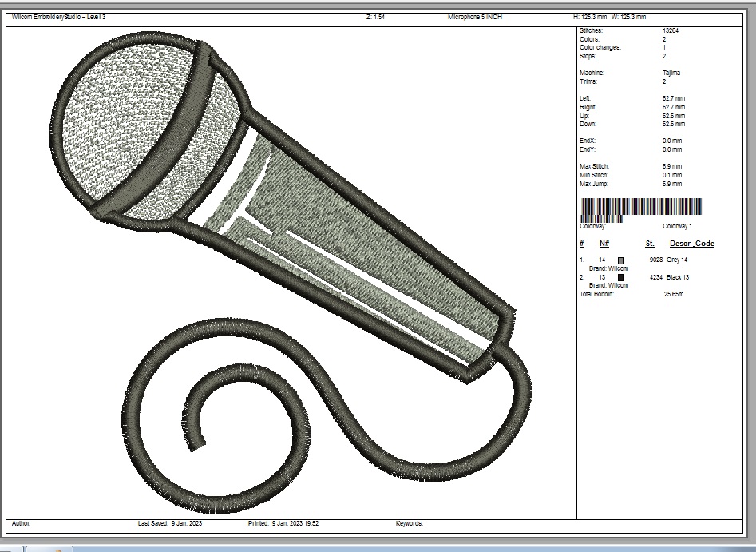Click the Z: 1.54 zoom value
This screenshot has width=756, height=552.
point(375,17)
